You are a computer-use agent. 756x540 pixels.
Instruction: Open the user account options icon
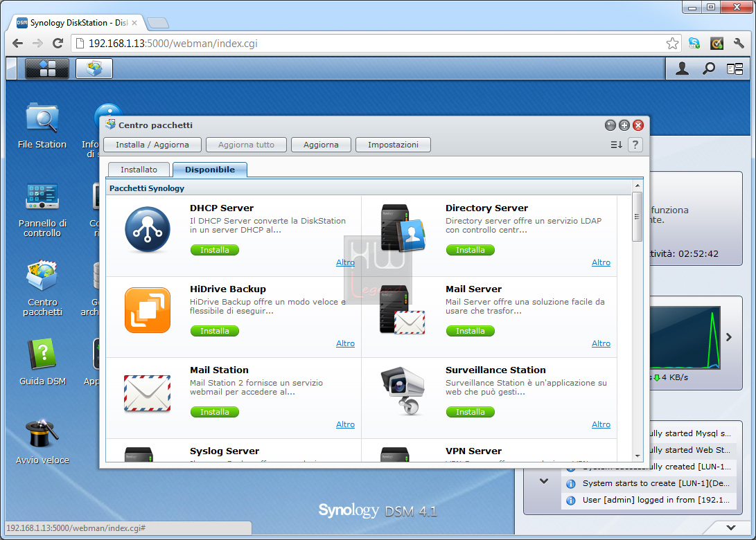pos(682,69)
